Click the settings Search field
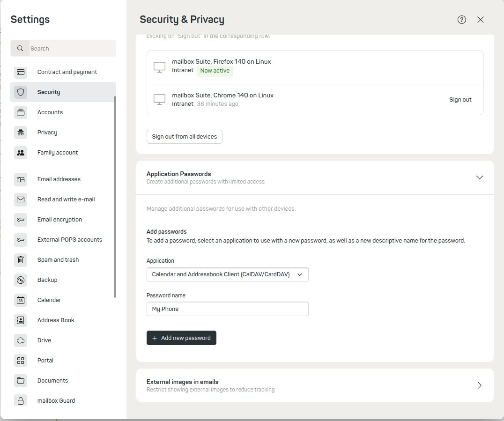Viewport: 504px width, 421px height. click(70, 48)
